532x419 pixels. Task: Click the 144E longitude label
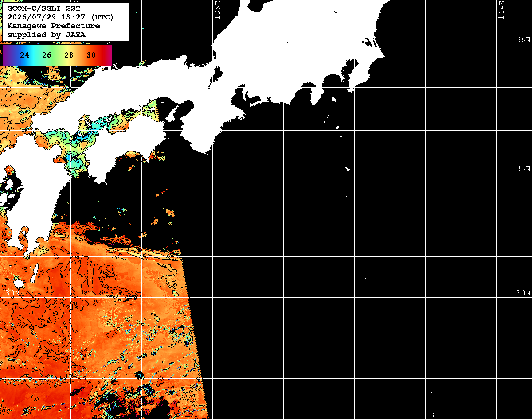[x=501, y=10]
